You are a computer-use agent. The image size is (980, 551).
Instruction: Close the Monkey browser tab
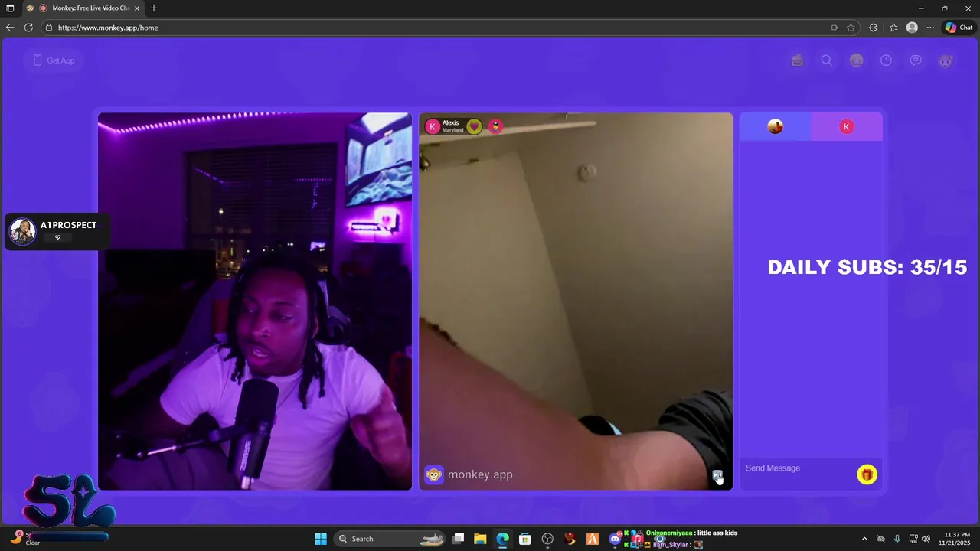click(137, 8)
